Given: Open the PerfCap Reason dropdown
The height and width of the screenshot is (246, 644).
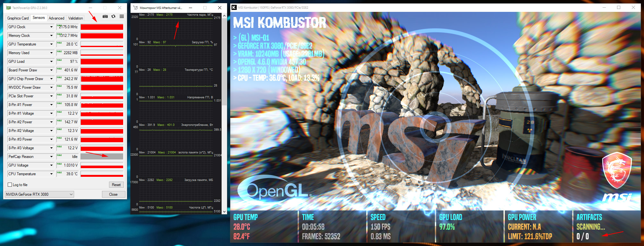Looking at the screenshot, I should tap(51, 157).
